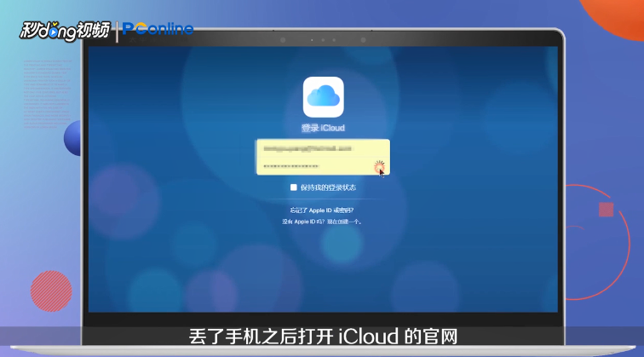Click the Apple ID email input field
Viewport: 644px width, 357px height.
coord(323,148)
